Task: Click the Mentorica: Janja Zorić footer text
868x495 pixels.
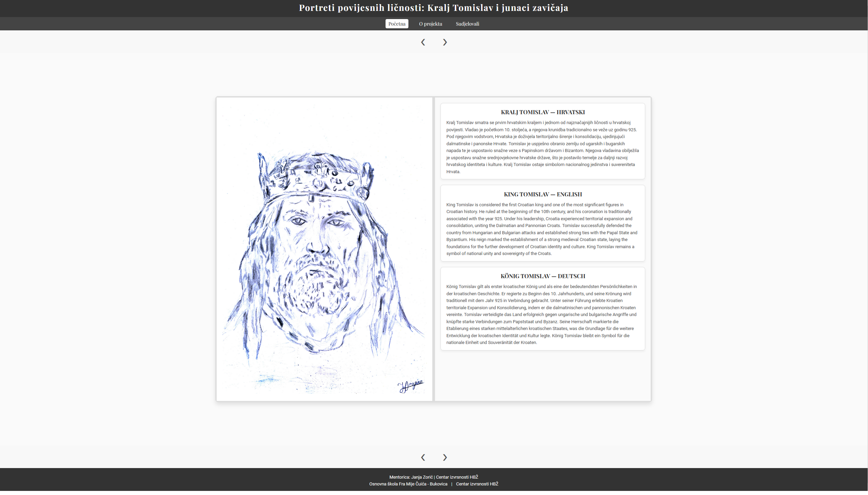Action: tap(411, 477)
